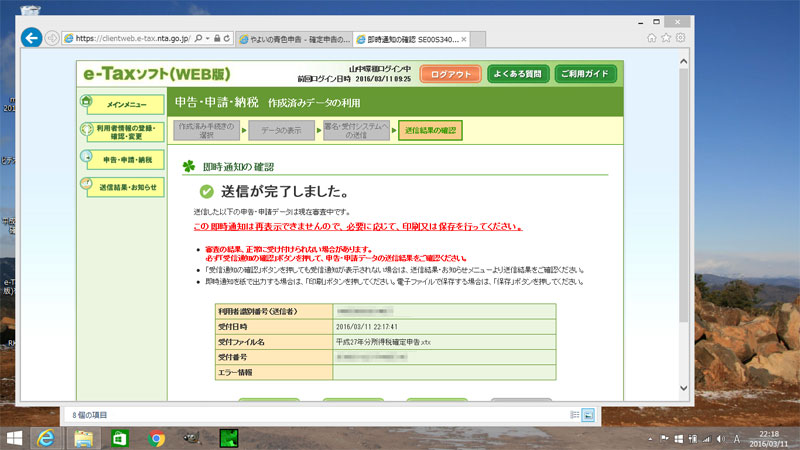Click the browser back arrow button
The image size is (800, 450).
[31, 38]
